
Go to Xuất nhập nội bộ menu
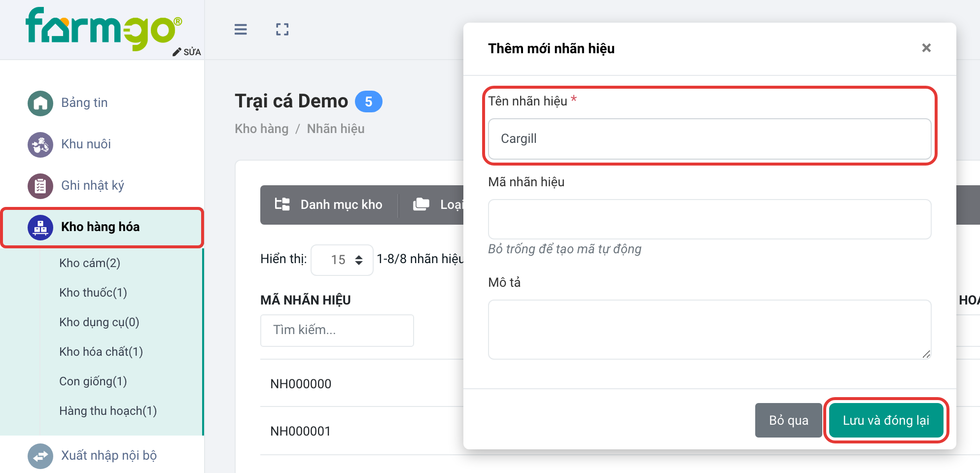109,456
